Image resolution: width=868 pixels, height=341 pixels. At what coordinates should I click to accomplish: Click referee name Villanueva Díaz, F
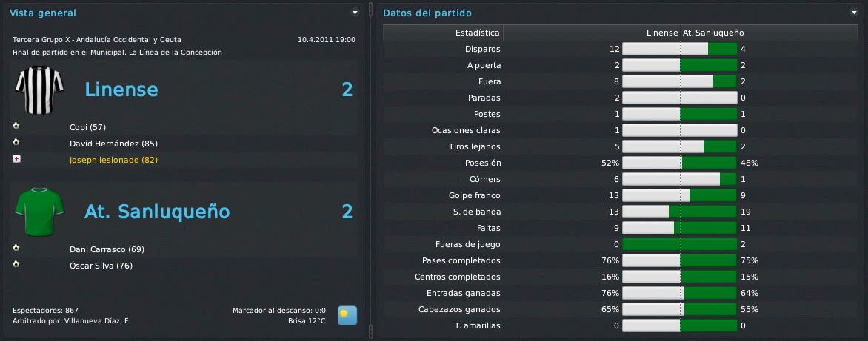[96, 320]
